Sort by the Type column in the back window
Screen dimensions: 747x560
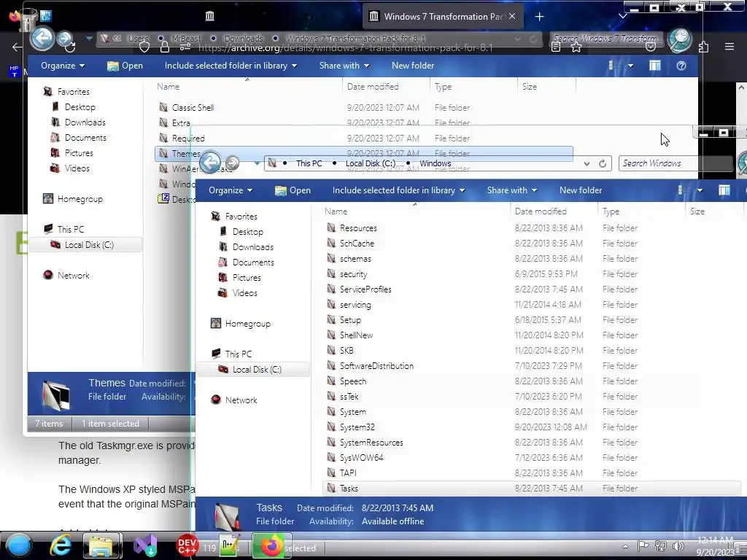(443, 87)
